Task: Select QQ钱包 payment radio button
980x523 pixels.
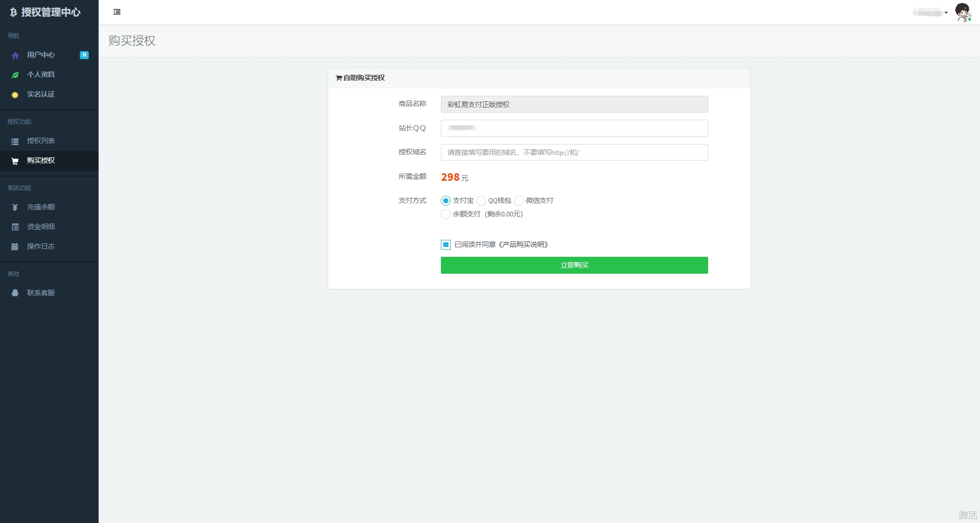Action: click(x=481, y=201)
